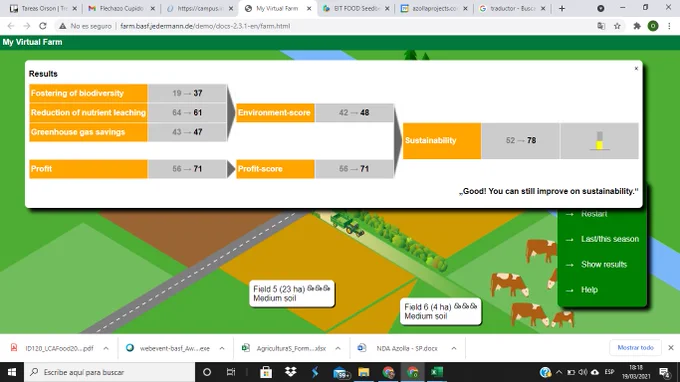Close the downloads bar
The height and width of the screenshot is (382, 680).
pyautogui.click(x=670, y=348)
